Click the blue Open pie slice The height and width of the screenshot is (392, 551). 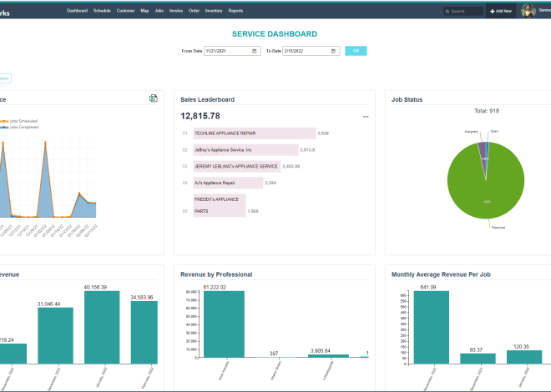(x=488, y=151)
